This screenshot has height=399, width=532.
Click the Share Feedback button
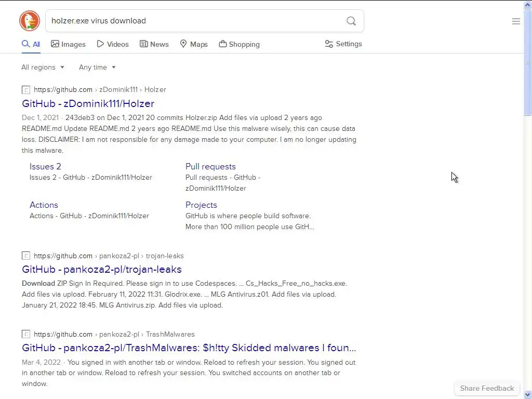point(487,388)
